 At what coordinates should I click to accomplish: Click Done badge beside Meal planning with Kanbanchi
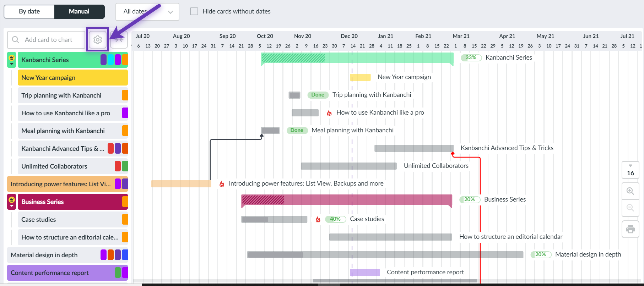coord(297,130)
